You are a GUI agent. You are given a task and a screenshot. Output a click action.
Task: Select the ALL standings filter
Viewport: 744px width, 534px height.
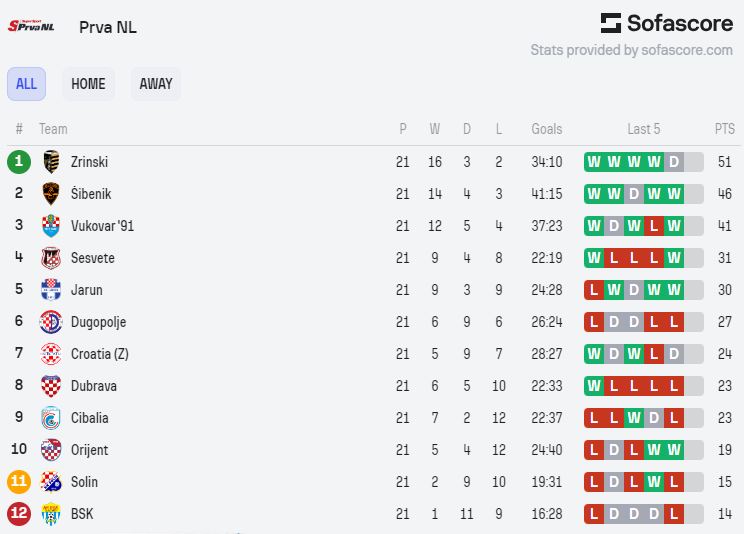coord(26,84)
